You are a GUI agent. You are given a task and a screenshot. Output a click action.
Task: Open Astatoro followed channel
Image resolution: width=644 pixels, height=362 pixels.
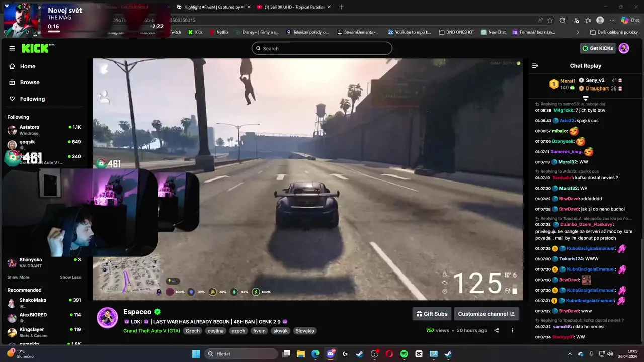click(x=44, y=130)
